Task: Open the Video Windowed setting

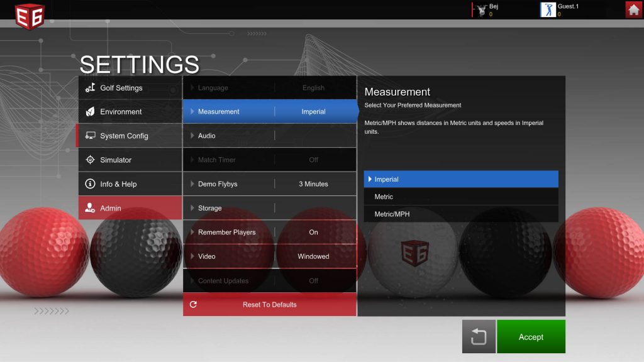Action: [269, 256]
